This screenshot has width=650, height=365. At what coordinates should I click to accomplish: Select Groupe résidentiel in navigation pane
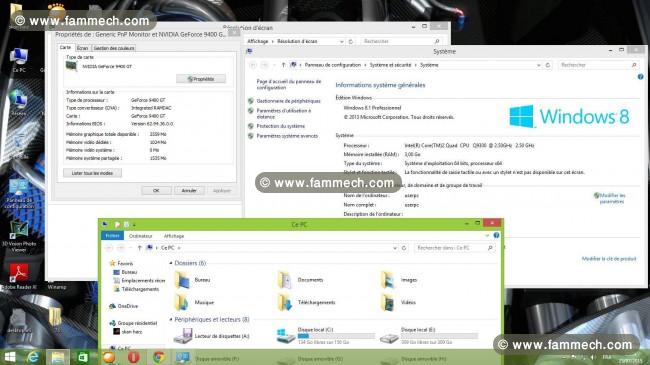click(133, 323)
